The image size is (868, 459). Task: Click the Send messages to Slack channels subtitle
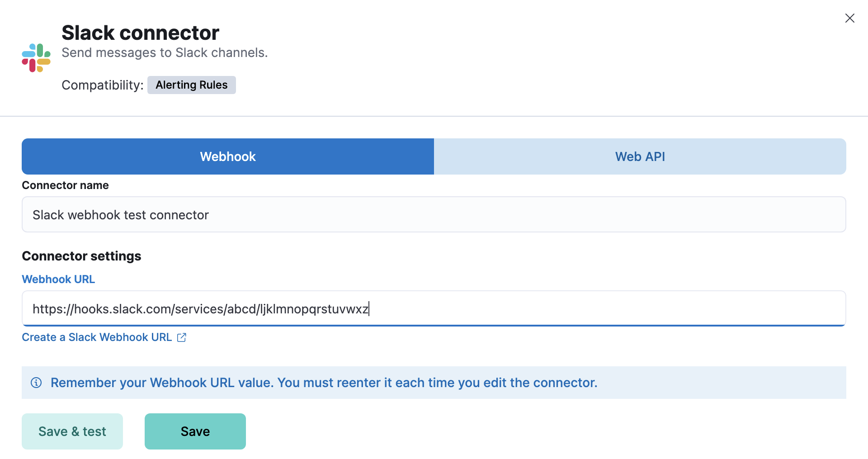pos(165,52)
